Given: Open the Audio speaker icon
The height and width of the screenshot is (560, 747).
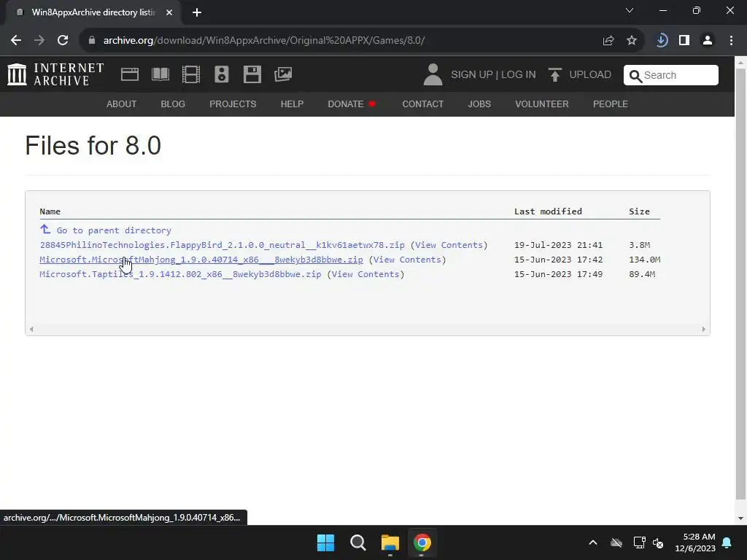Looking at the screenshot, I should [222, 74].
